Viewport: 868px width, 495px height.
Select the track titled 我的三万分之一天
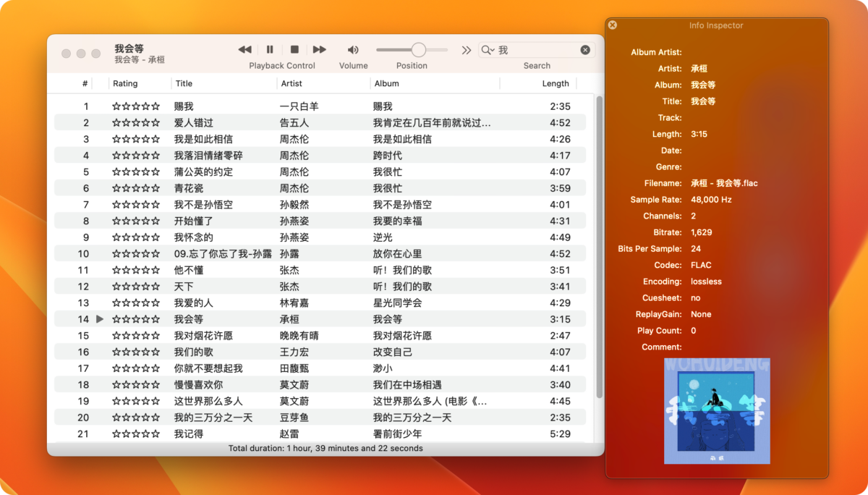pos(213,418)
